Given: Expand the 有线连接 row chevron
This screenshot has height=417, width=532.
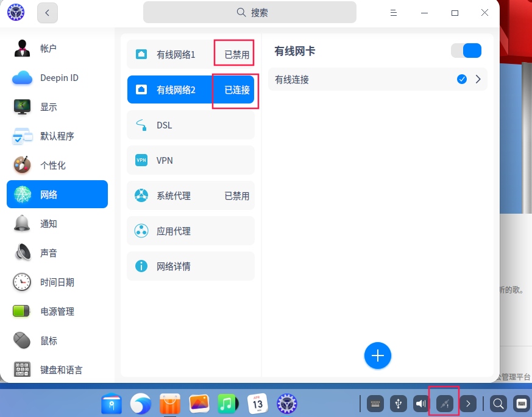Looking at the screenshot, I should coord(478,79).
